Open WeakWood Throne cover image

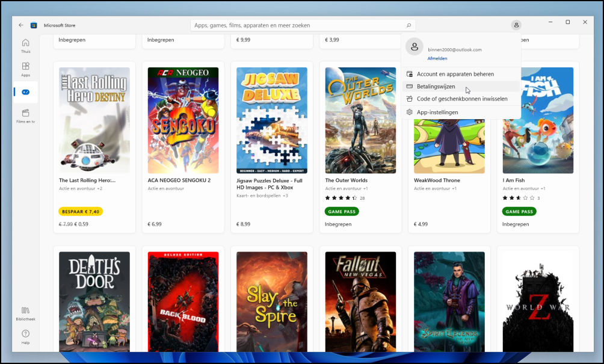[449, 146]
